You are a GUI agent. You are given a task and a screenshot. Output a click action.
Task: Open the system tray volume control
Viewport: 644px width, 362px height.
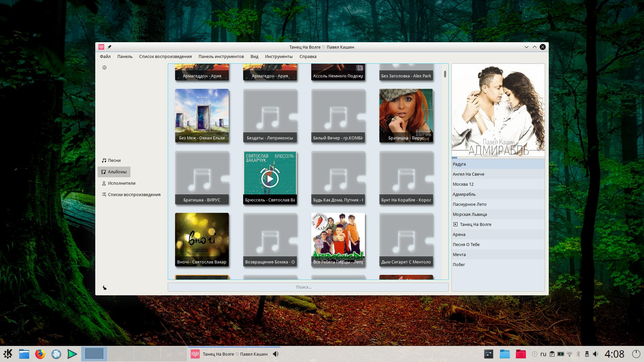[x=595, y=354]
